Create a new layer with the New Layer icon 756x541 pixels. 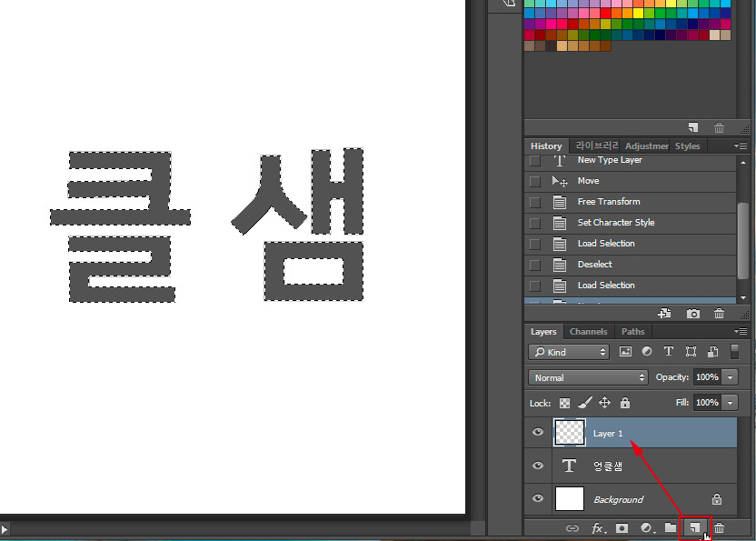pyautogui.click(x=693, y=527)
